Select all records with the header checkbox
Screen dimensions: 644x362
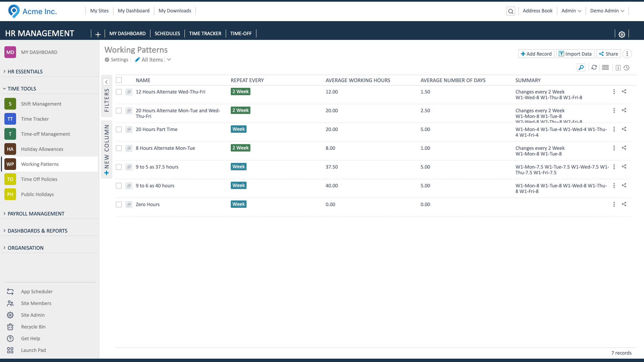click(x=119, y=80)
